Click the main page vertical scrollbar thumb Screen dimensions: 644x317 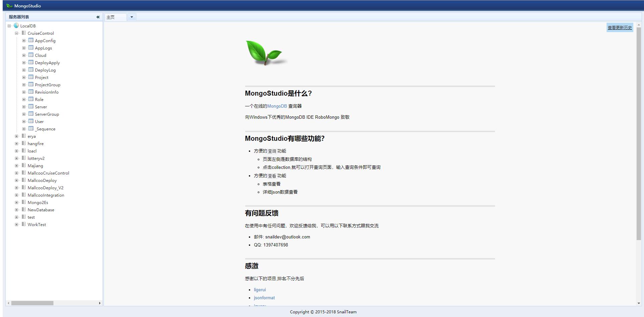[639, 134]
